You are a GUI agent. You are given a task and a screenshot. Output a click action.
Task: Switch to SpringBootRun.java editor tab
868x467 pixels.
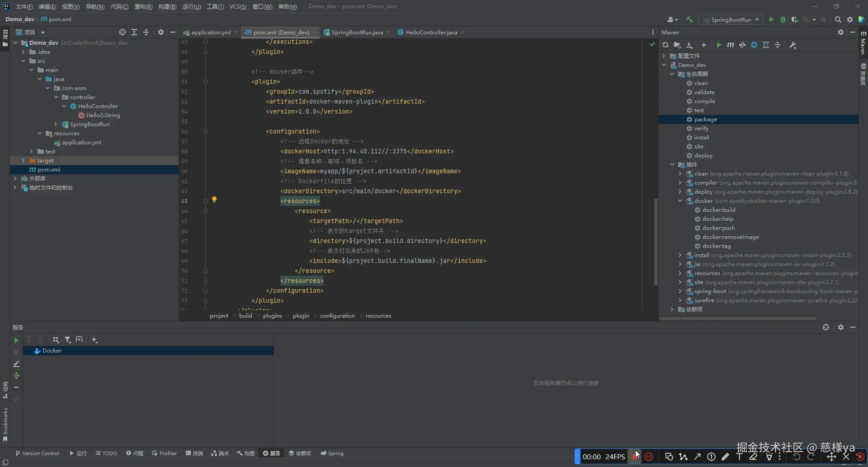(357, 32)
